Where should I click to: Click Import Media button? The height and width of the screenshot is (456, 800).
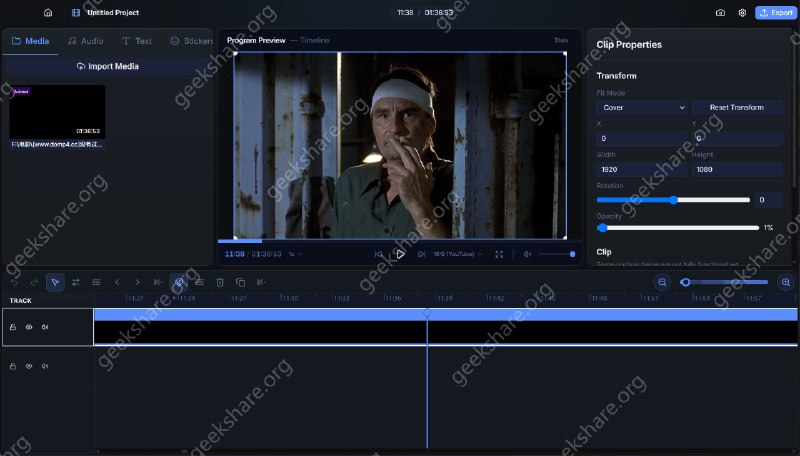click(x=108, y=66)
